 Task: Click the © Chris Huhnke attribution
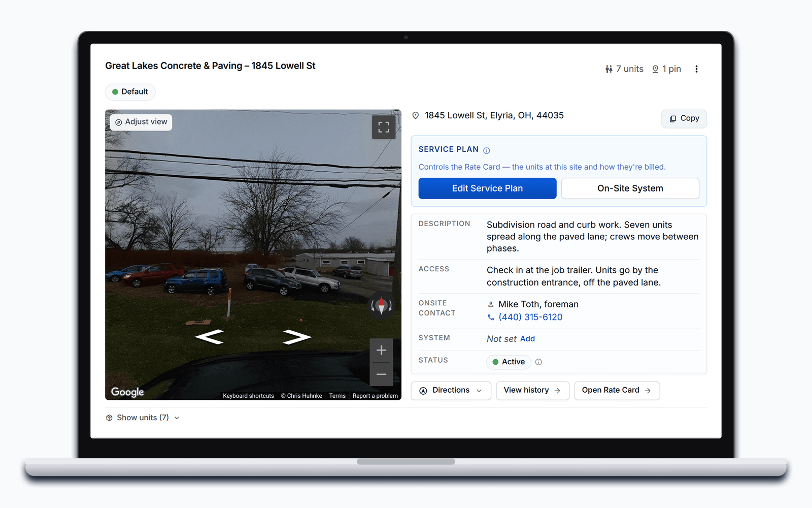(301, 396)
